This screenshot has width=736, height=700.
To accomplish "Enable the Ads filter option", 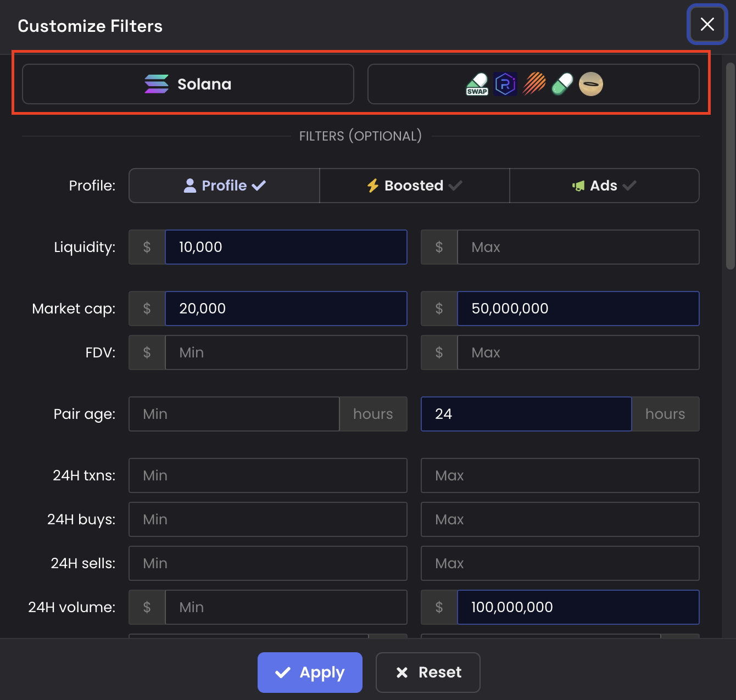I will [604, 186].
